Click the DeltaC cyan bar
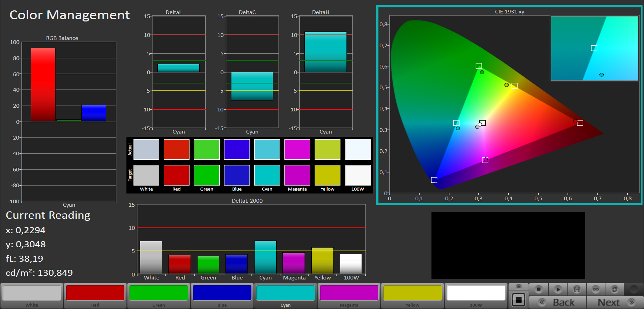The image size is (644, 309). pos(252,87)
